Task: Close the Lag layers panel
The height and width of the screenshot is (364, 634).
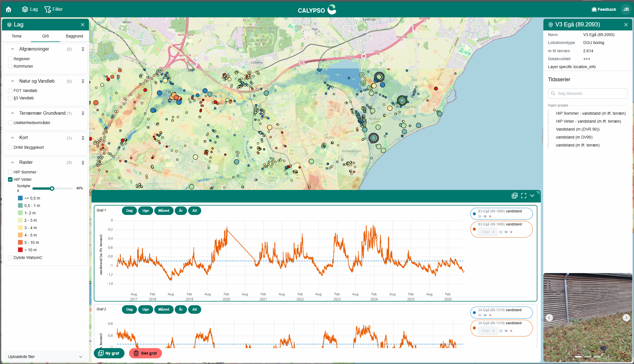Action: tap(83, 25)
